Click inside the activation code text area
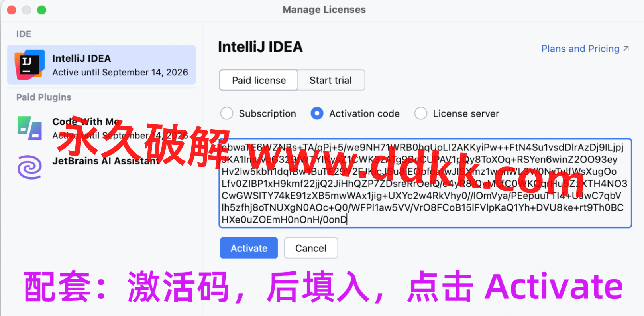 pyautogui.click(x=425, y=183)
